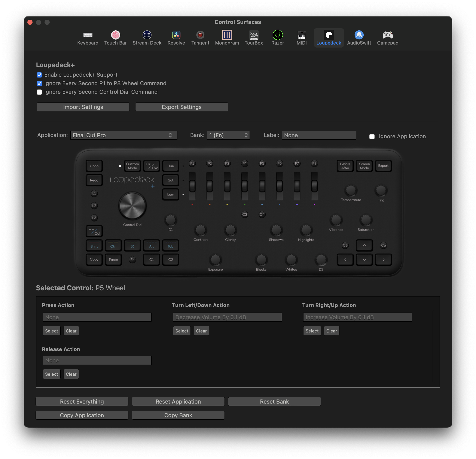Select the Hue button on the Loupedeck diagram
The height and width of the screenshot is (459, 476).
point(171,166)
